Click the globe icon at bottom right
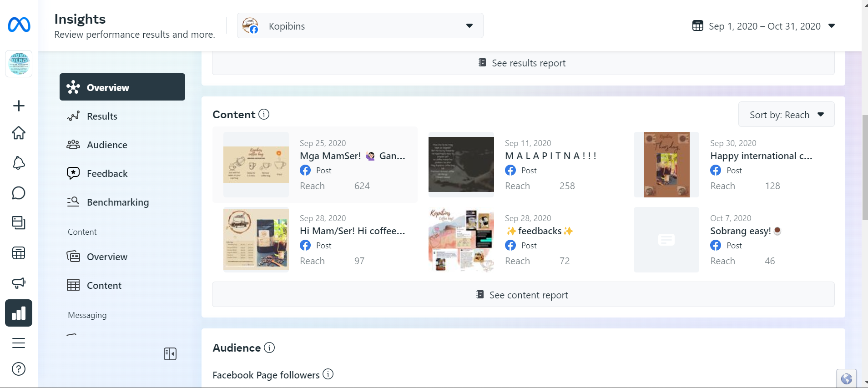The width and height of the screenshot is (868, 388). (847, 378)
